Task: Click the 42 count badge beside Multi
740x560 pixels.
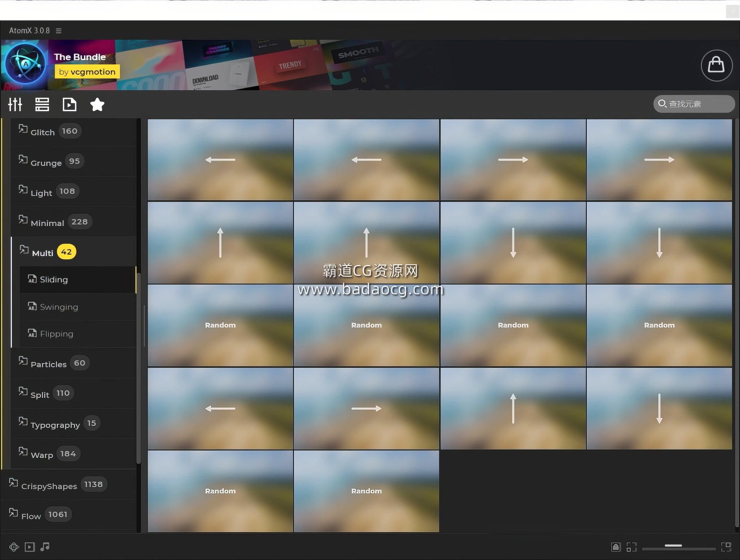Action: pyautogui.click(x=66, y=252)
